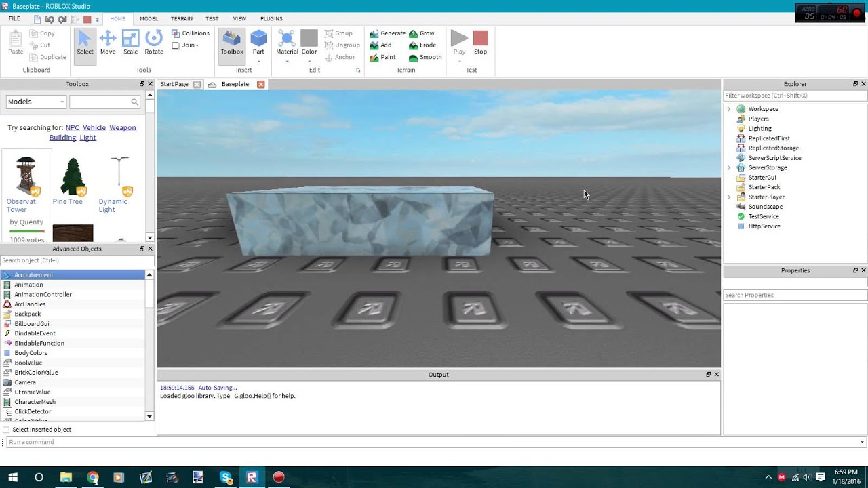Select Accoutrement in Advanced Objects
Image resolution: width=868 pixels, height=488 pixels.
click(x=74, y=275)
